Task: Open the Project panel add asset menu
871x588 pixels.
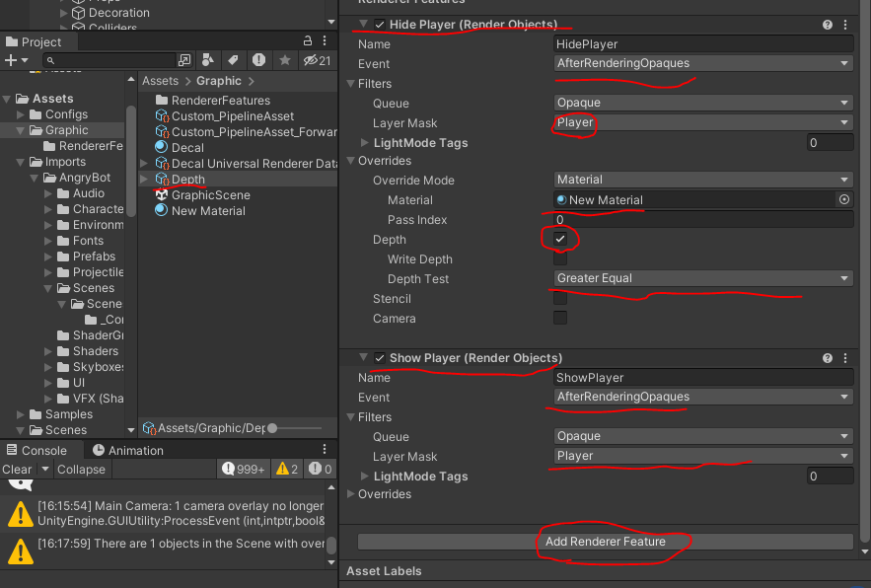Action: (16, 60)
